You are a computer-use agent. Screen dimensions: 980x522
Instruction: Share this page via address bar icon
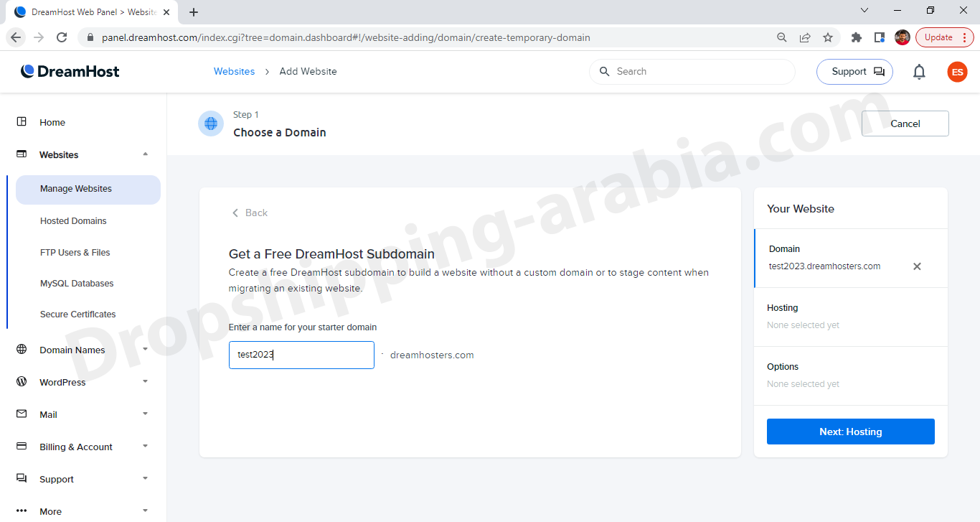(805, 37)
